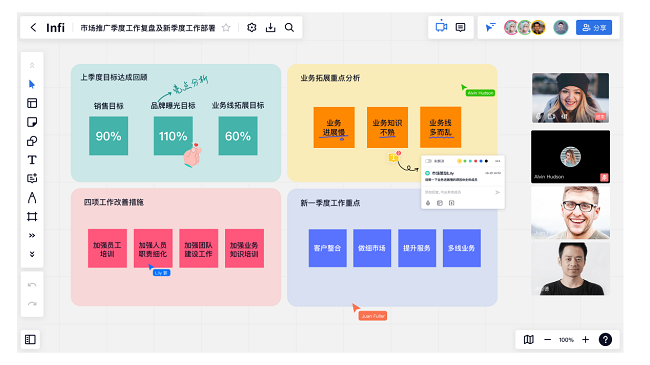The image size is (650, 365).
Task: Send the comment reply arrow
Action: [497, 192]
